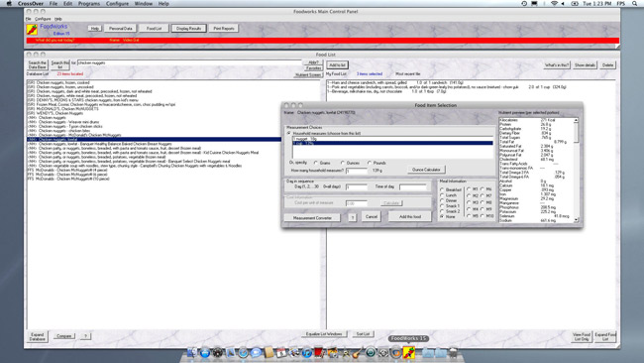Open the Programs menu
Image resolution: width=644 pixels, height=363 pixels.
tap(89, 3)
